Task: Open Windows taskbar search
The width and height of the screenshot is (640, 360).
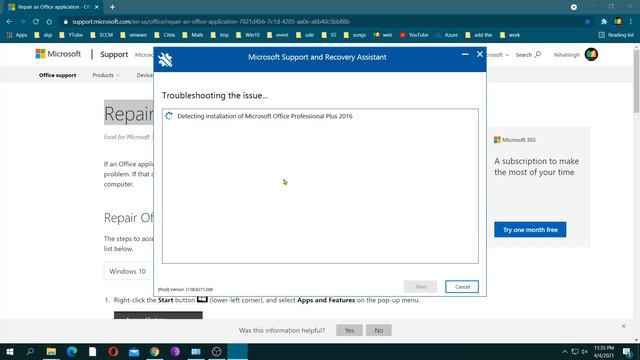Action: 30,351
